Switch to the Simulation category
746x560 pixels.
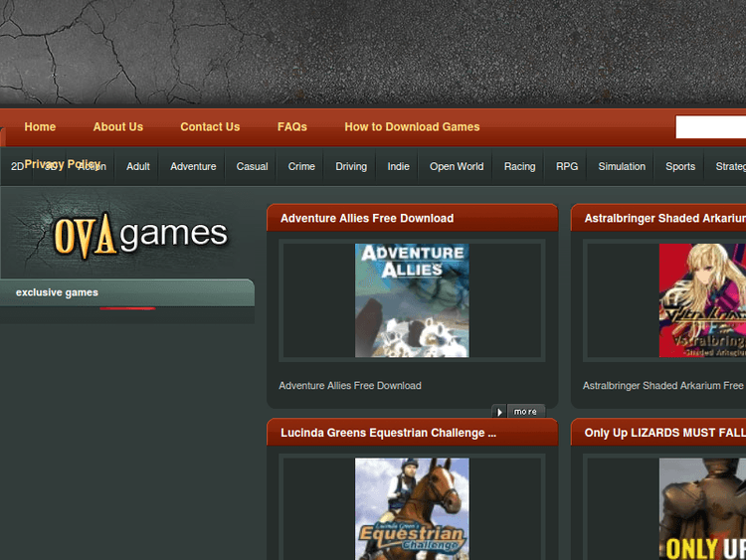pos(622,167)
